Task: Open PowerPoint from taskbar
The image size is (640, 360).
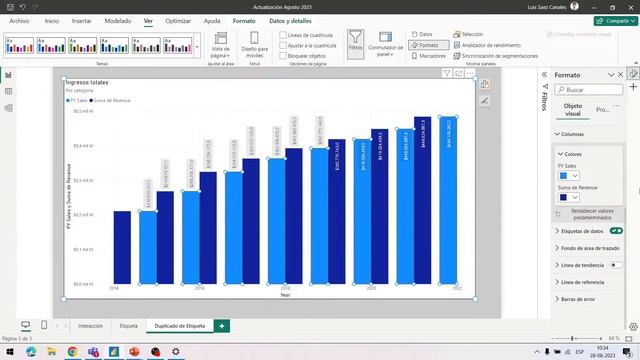Action: coord(134,351)
